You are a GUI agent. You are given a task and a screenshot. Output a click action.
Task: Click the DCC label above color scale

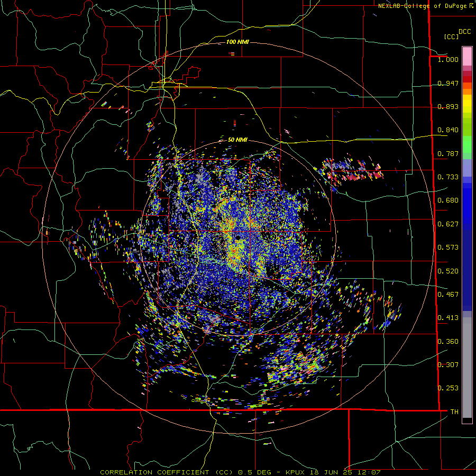[x=464, y=32]
